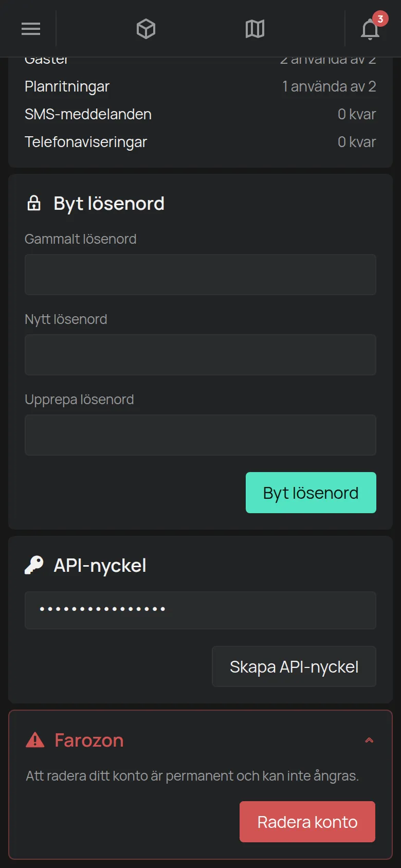The image size is (401, 868).
Task: Focus the Nytt lösenord input field
Action: [x=200, y=355]
